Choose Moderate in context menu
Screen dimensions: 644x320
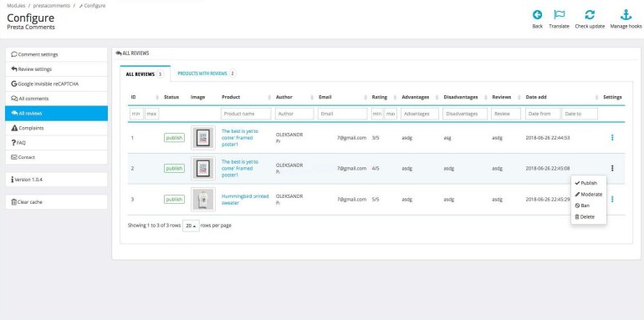pos(589,195)
